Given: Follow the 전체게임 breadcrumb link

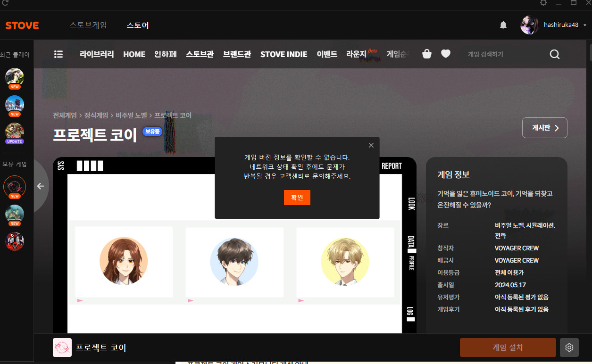Looking at the screenshot, I should (x=65, y=115).
